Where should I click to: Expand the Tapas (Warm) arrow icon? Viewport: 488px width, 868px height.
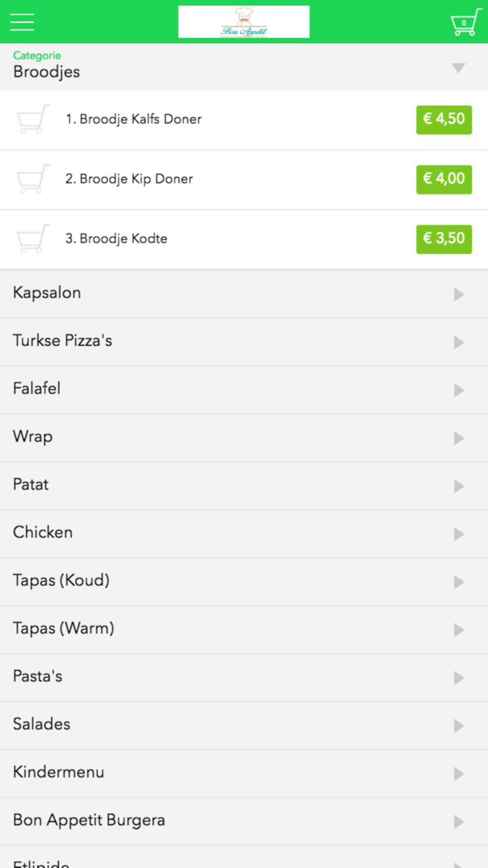459,630
